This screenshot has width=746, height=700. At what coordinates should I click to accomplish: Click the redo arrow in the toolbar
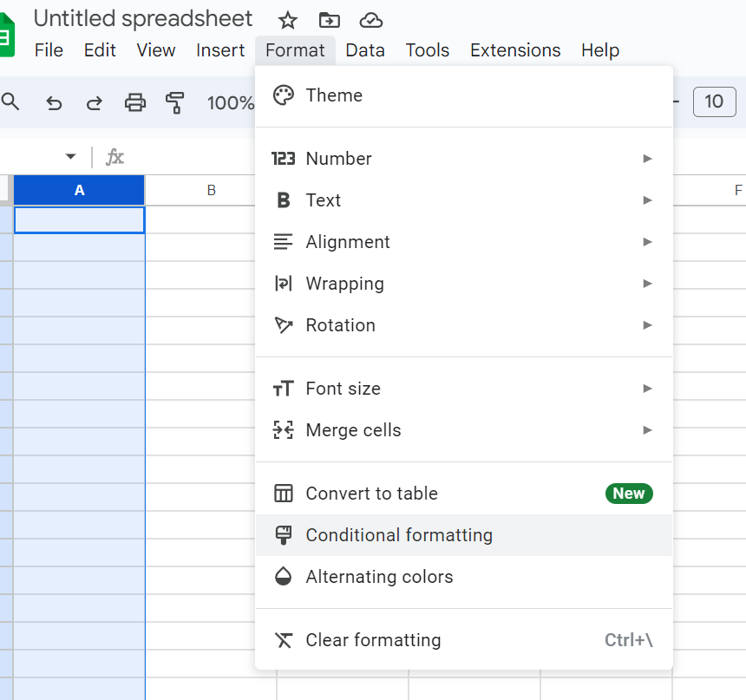(x=94, y=103)
